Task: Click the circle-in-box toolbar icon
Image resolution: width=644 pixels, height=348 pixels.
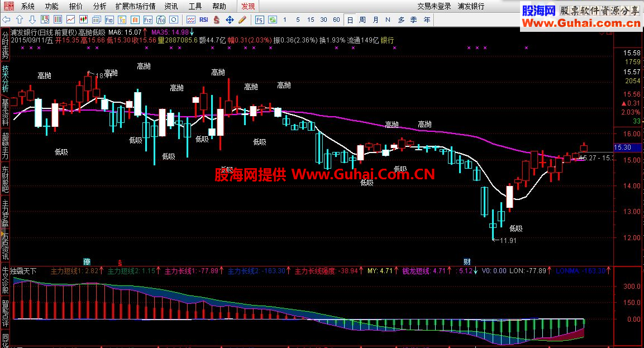Action: coord(174,20)
